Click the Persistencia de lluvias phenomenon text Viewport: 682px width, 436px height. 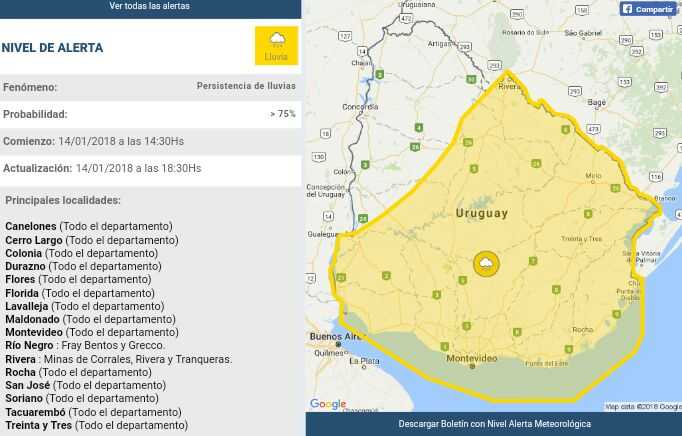[x=245, y=87]
